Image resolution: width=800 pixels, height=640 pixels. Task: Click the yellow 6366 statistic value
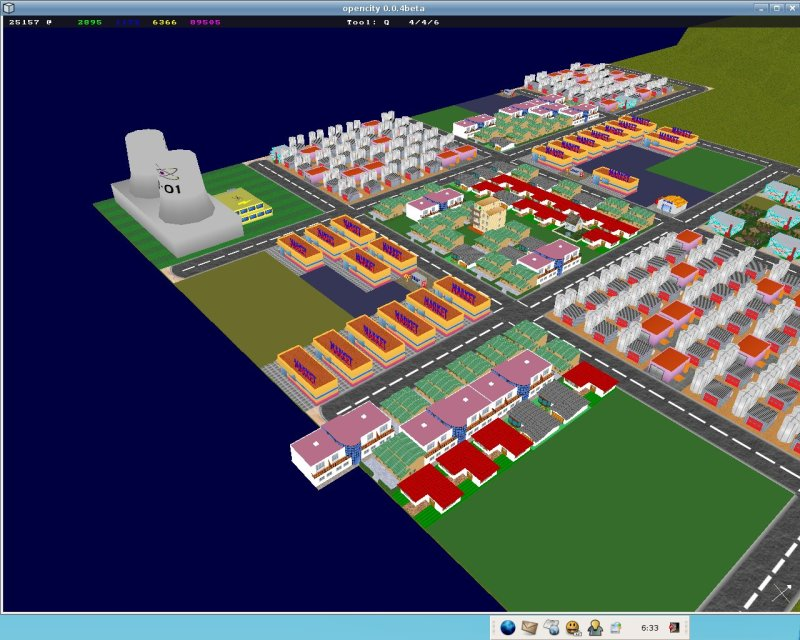[165, 22]
